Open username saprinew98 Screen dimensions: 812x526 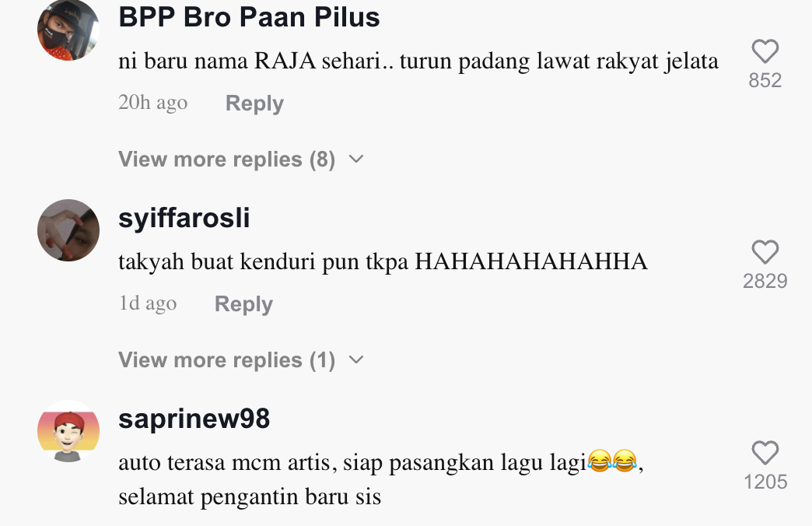194,418
